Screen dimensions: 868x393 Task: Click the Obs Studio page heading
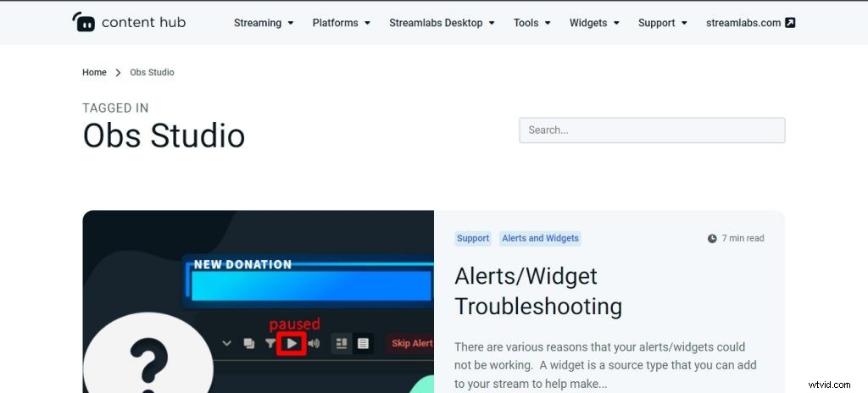coord(164,136)
